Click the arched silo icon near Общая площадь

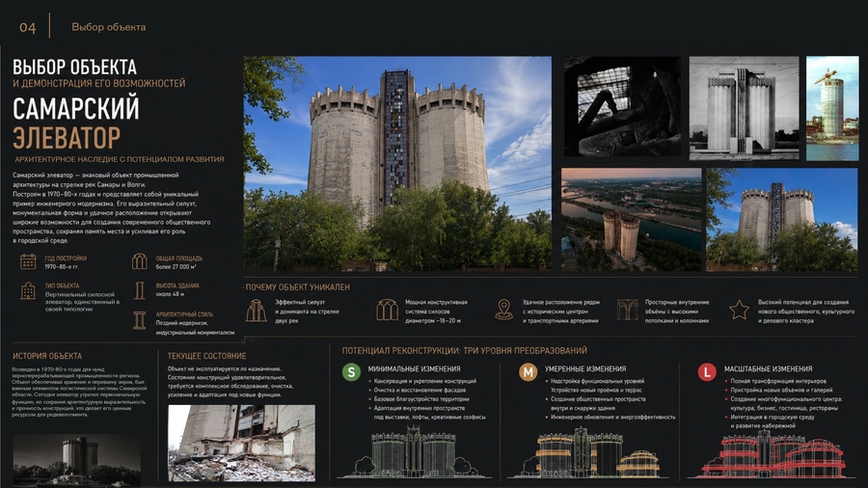click(140, 261)
